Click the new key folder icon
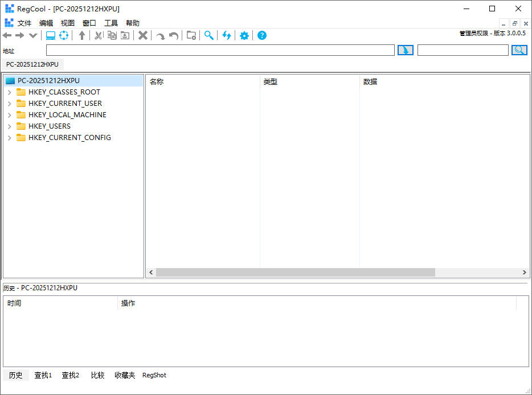 tap(191, 35)
